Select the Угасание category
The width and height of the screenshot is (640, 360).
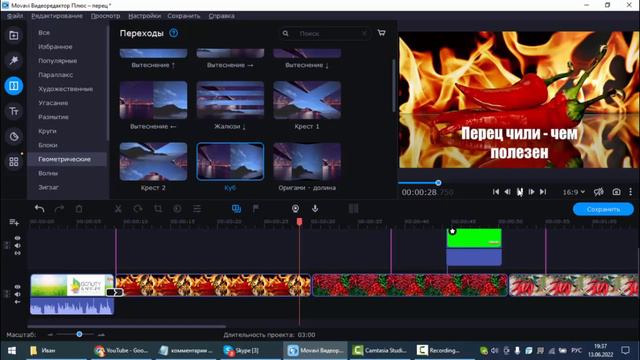(53, 103)
